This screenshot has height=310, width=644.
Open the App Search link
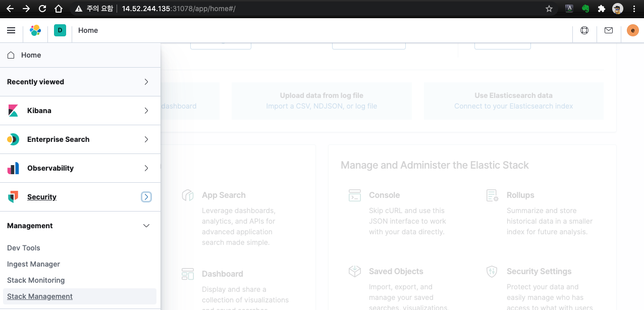pos(224,195)
